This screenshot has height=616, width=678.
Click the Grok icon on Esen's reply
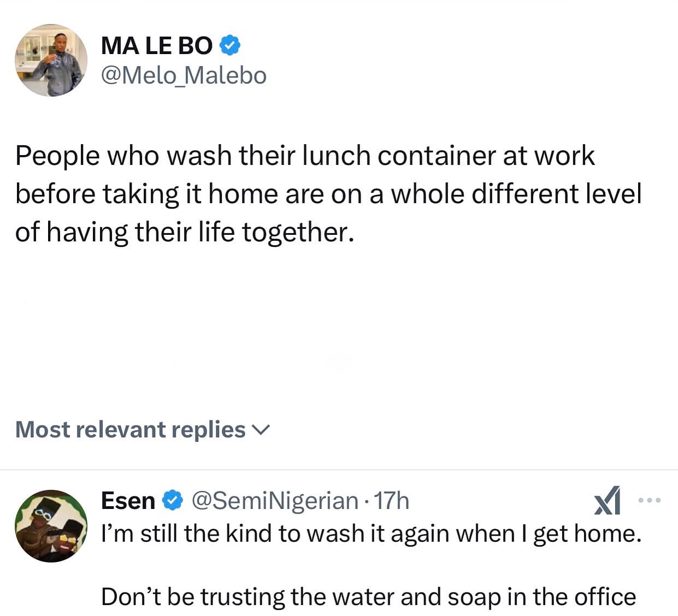pos(608,500)
